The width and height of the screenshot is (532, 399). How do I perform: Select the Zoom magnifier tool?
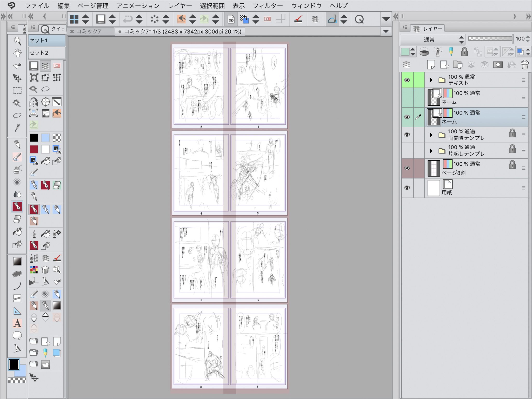(x=17, y=41)
